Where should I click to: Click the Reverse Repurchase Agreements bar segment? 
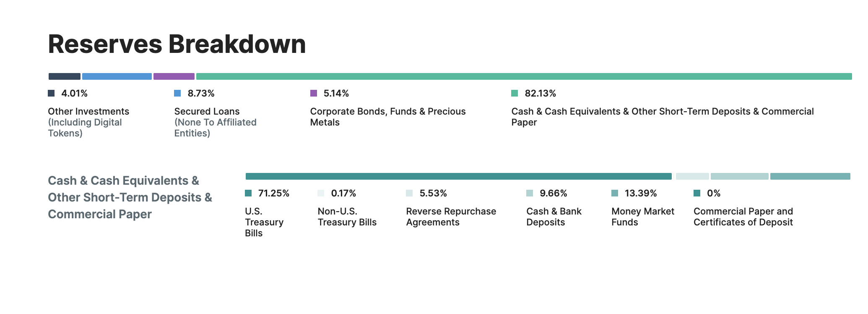point(692,176)
